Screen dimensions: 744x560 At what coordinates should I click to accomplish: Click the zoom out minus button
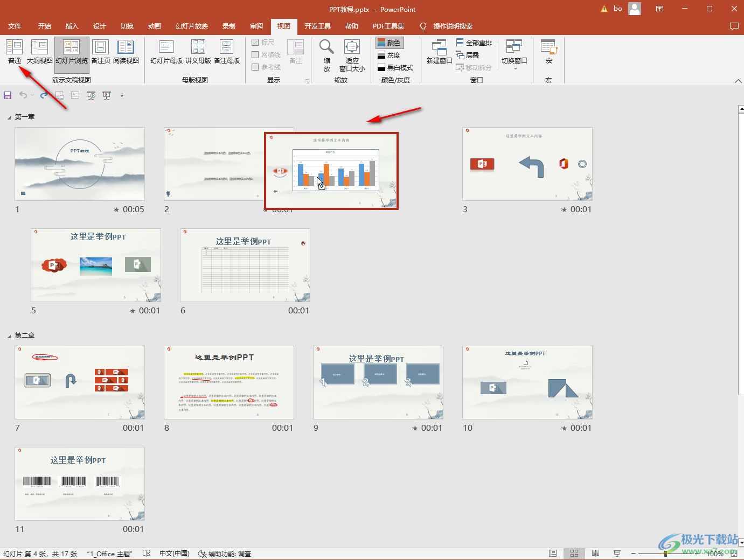634,554
